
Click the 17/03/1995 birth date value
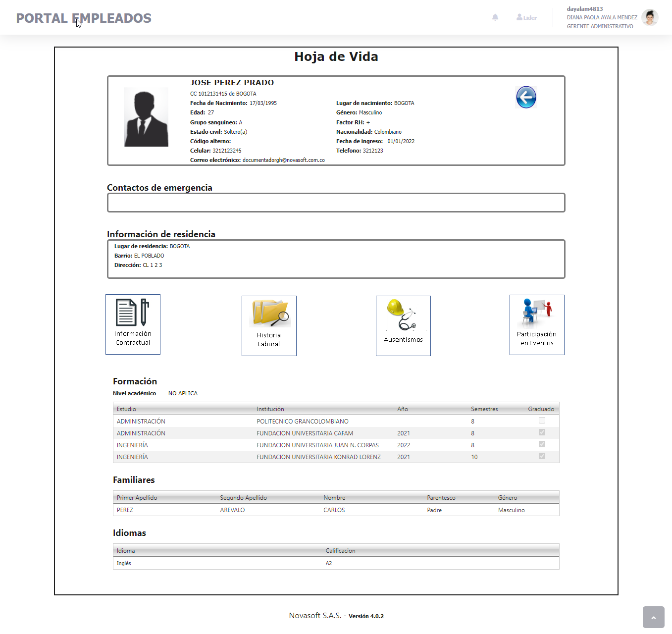[263, 103]
